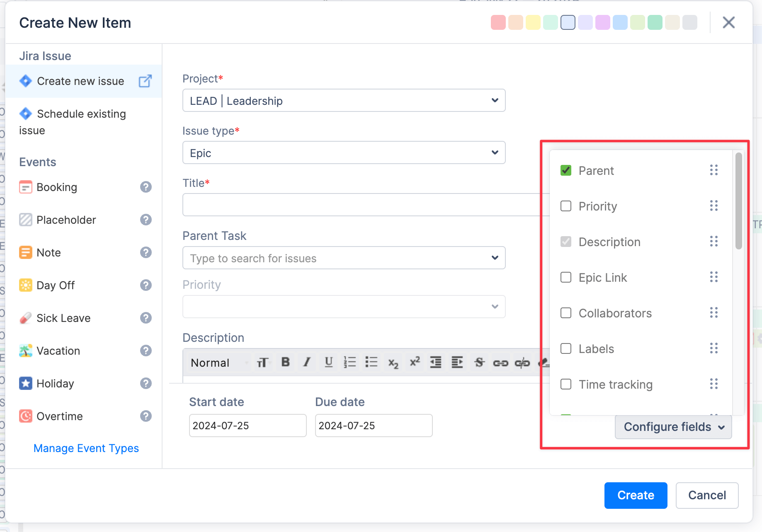
Task: Click the help icon next to Booking
Action: pyautogui.click(x=146, y=187)
